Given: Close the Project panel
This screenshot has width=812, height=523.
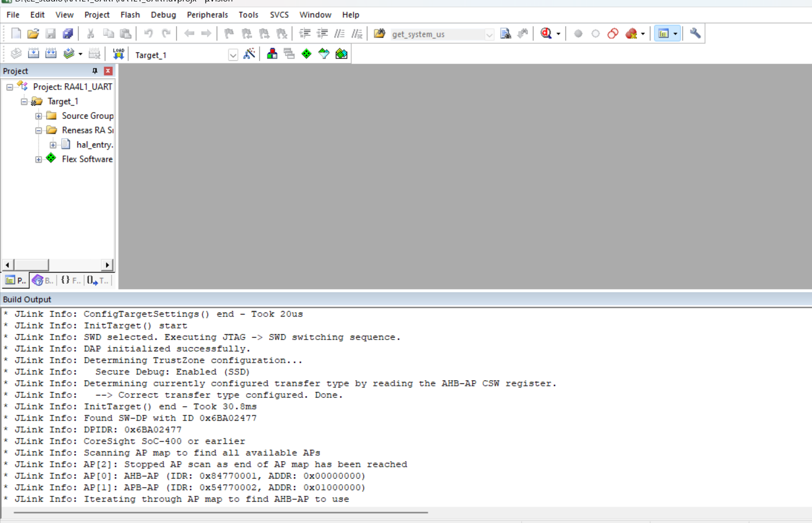Looking at the screenshot, I should point(108,71).
